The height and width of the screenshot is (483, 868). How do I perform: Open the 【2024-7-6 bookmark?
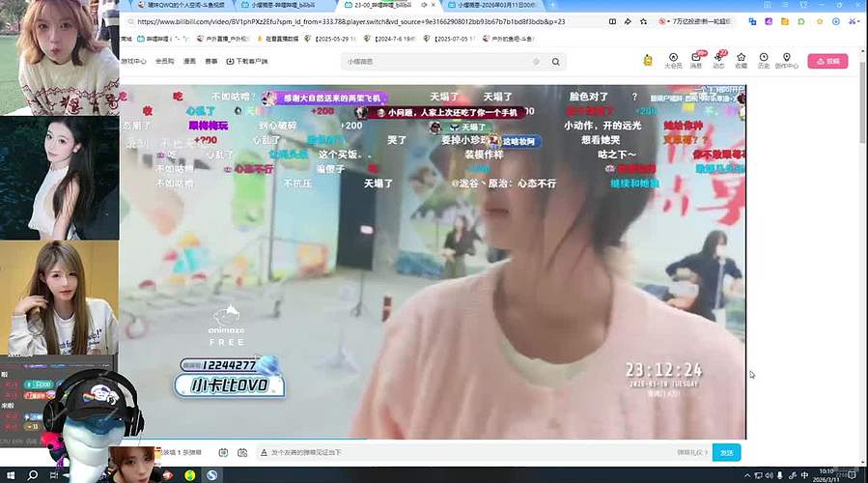tap(390, 39)
